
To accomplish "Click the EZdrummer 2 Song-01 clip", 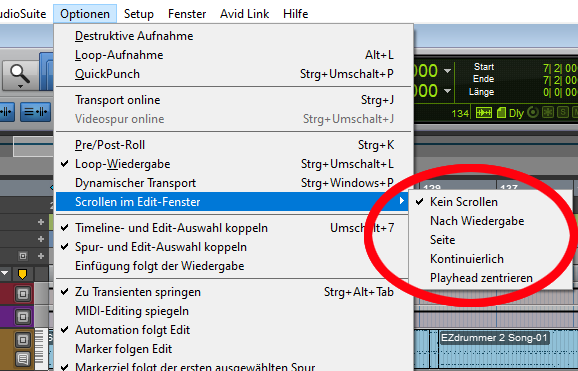I will point(494,338).
